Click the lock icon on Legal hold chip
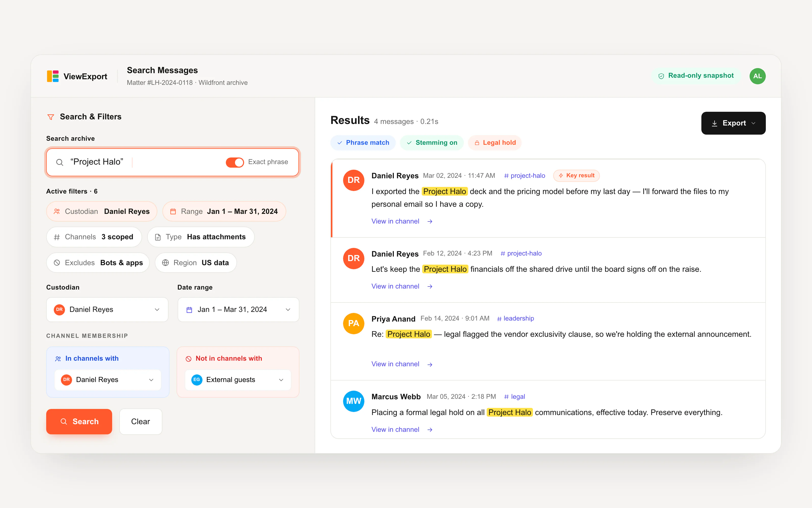This screenshot has width=812, height=508. coord(477,143)
